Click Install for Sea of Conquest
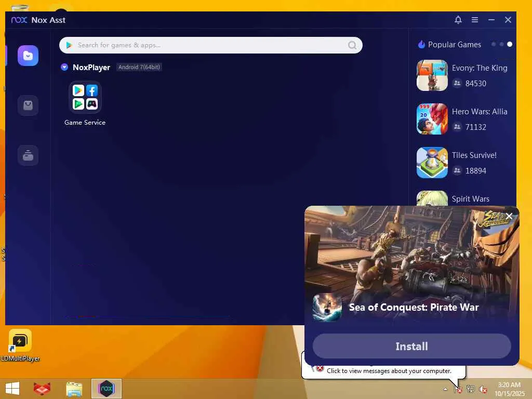532x399 pixels. click(411, 346)
